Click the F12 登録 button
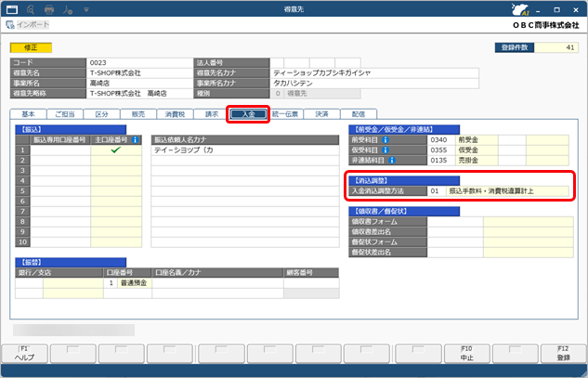The width and height of the screenshot is (588, 378). pyautogui.click(x=564, y=354)
